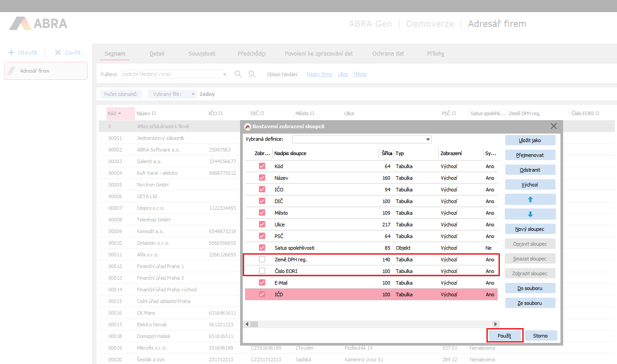The image size is (617, 364).
Task: Close the Nastavení zobrazení sloupců dialog
Action: point(554,126)
